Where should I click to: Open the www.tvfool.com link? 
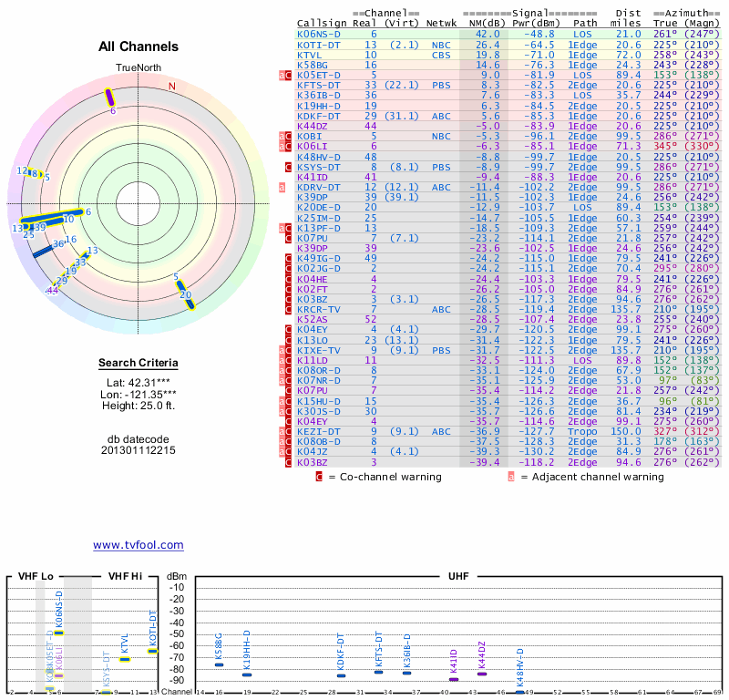[x=138, y=545]
